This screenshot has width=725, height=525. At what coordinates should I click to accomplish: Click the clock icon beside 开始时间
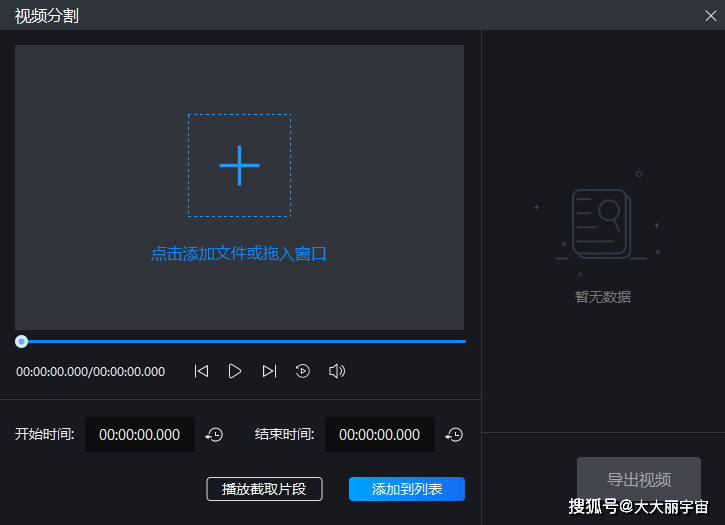click(214, 435)
